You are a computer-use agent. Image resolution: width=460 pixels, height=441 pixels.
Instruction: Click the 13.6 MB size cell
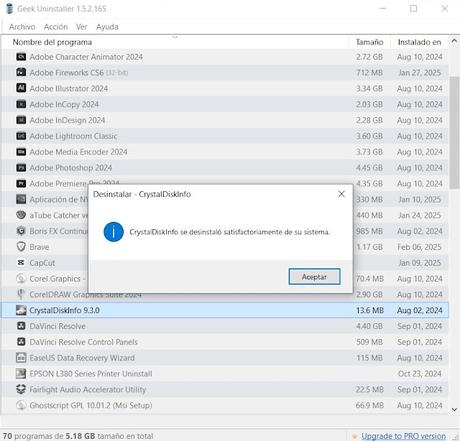(370, 310)
